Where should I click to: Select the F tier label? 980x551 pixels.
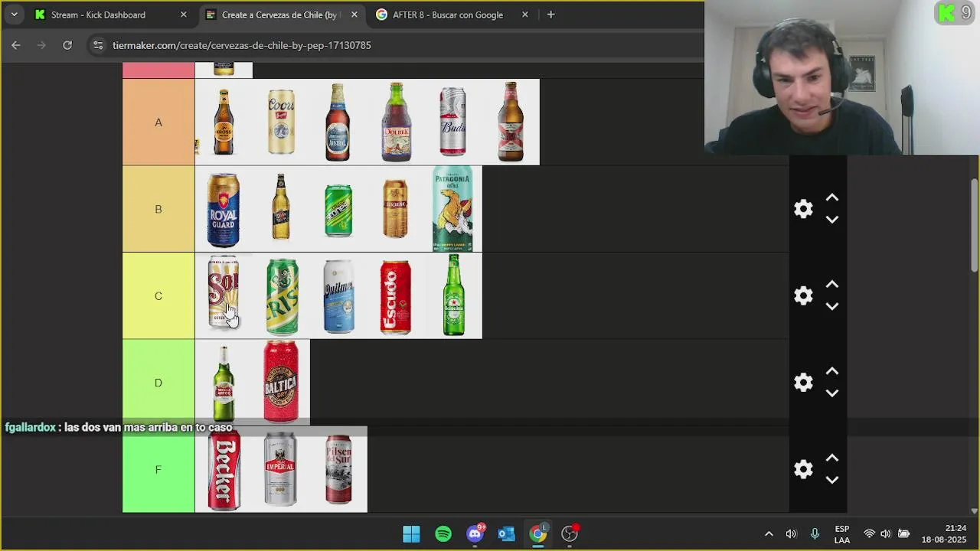tap(158, 469)
